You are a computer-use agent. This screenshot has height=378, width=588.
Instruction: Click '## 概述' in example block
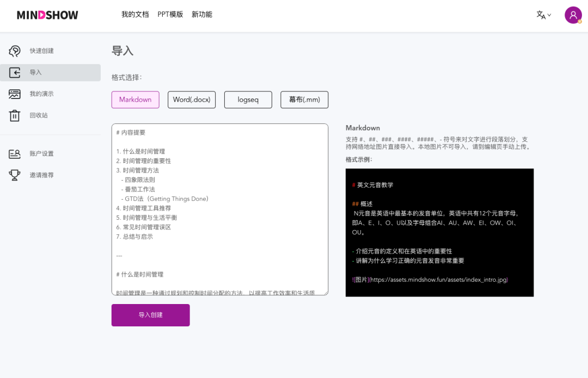[362, 204]
